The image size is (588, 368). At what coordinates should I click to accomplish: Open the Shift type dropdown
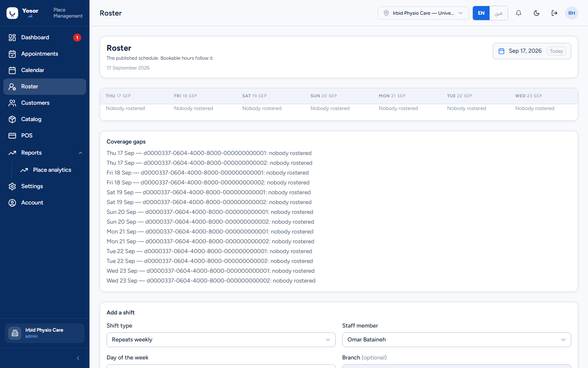pyautogui.click(x=221, y=340)
